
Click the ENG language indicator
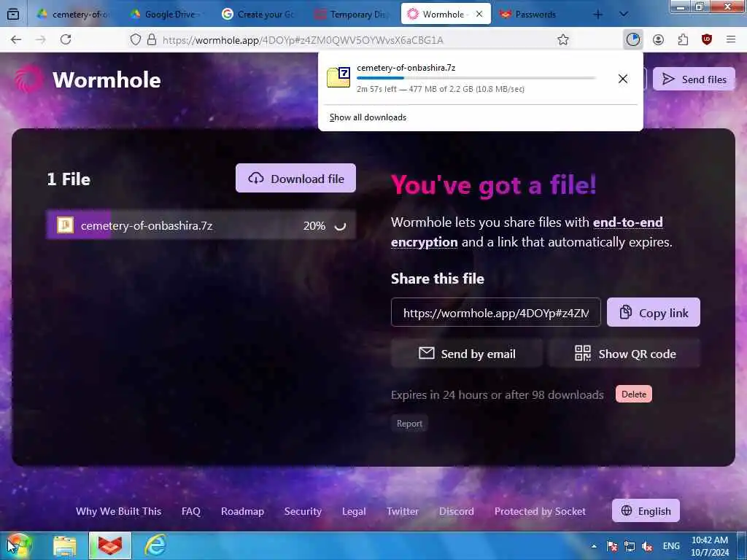click(x=671, y=546)
